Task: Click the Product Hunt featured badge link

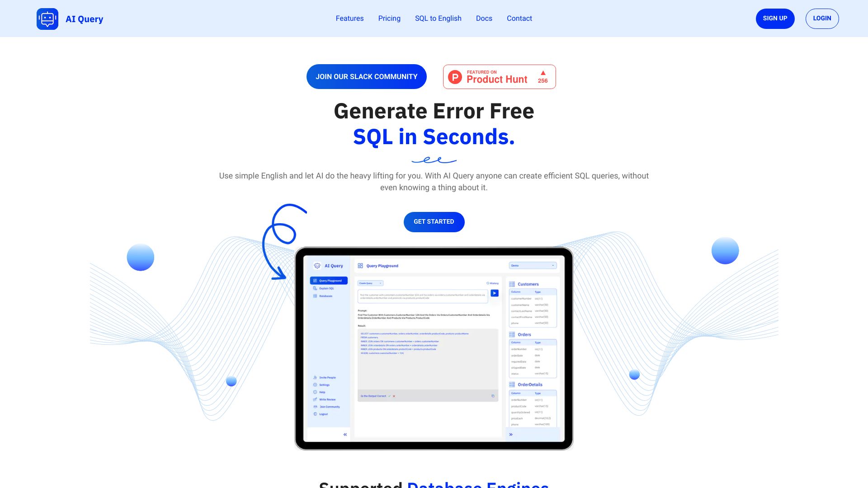Action: pos(500,76)
